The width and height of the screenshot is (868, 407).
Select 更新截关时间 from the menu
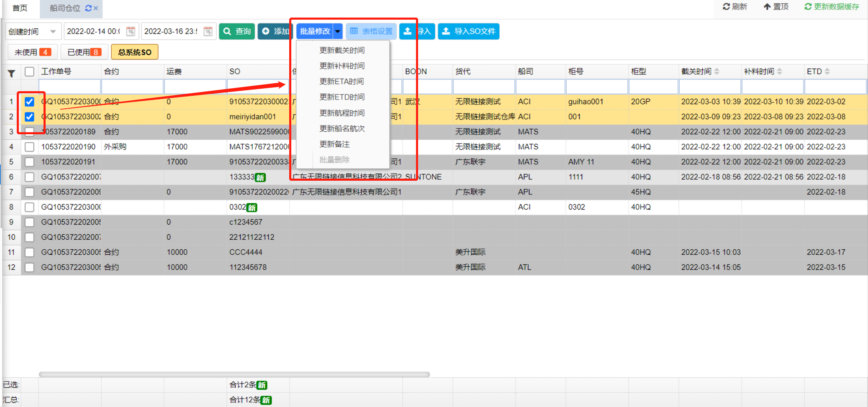342,50
